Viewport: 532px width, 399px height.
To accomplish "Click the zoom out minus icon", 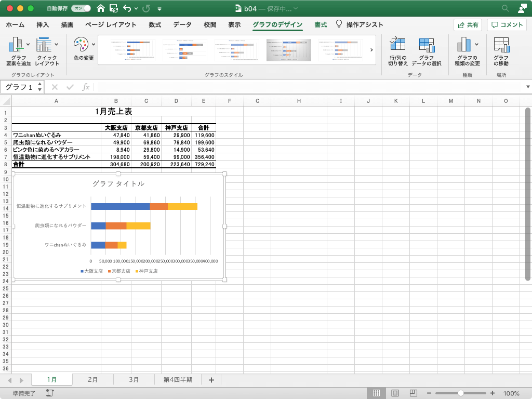I will [x=429, y=393].
